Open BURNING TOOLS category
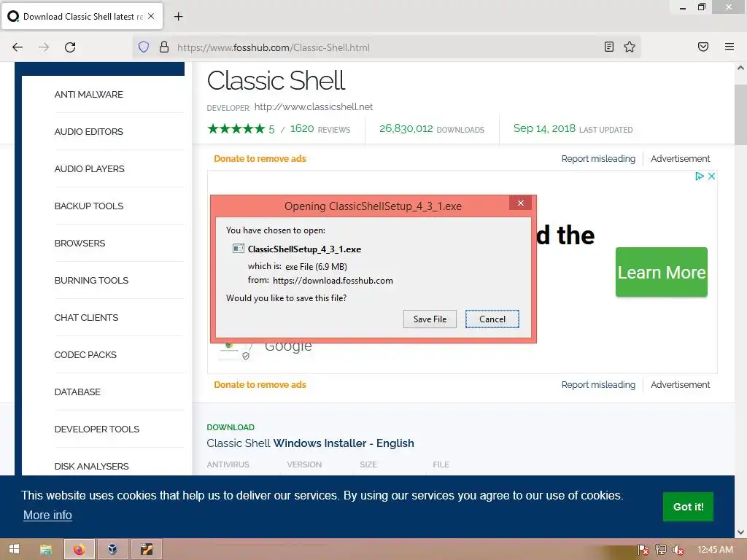The width and height of the screenshot is (747, 560). (x=91, y=281)
